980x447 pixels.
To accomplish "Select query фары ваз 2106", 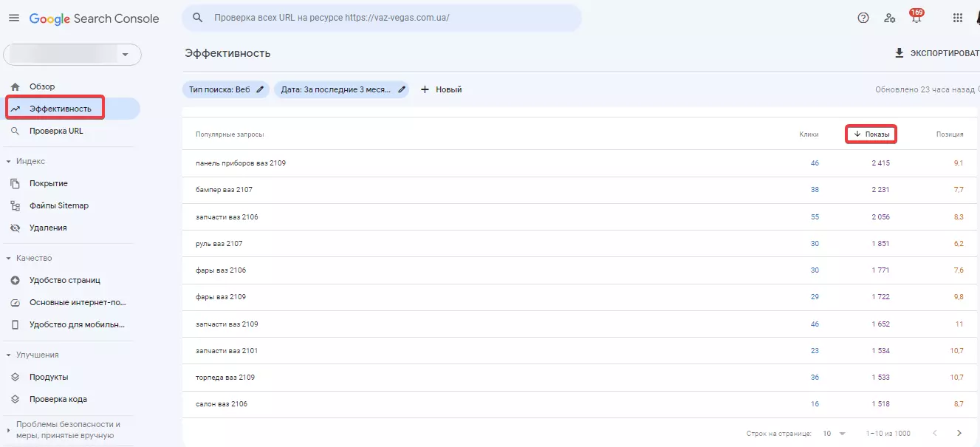I will (221, 270).
